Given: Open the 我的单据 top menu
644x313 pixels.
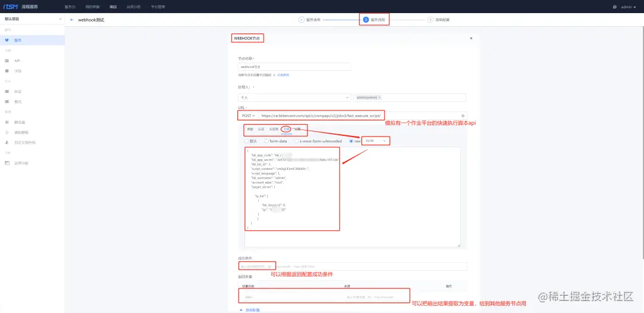Looking at the screenshot, I should pos(92,7).
